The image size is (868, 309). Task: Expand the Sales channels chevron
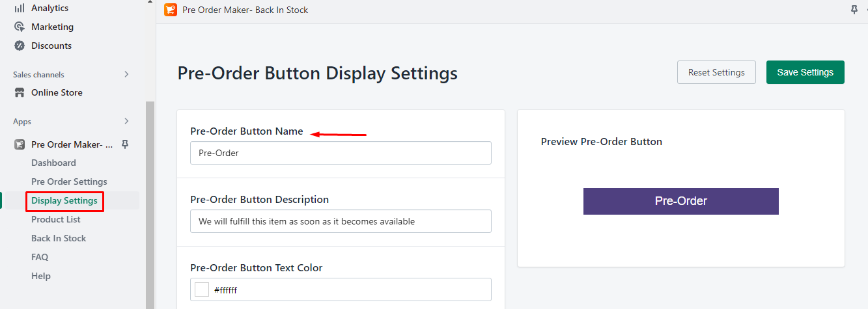(126, 74)
